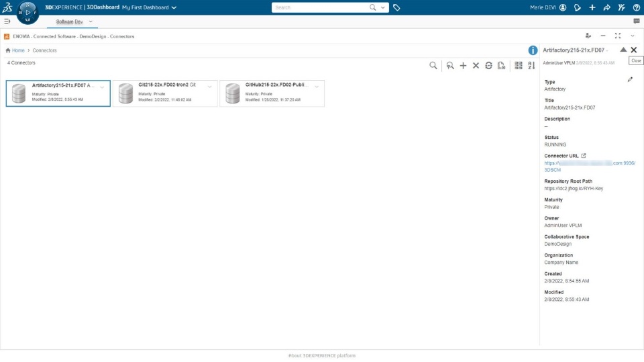
Task: Open the tools icon beside share in top bar
Action: (622, 7)
